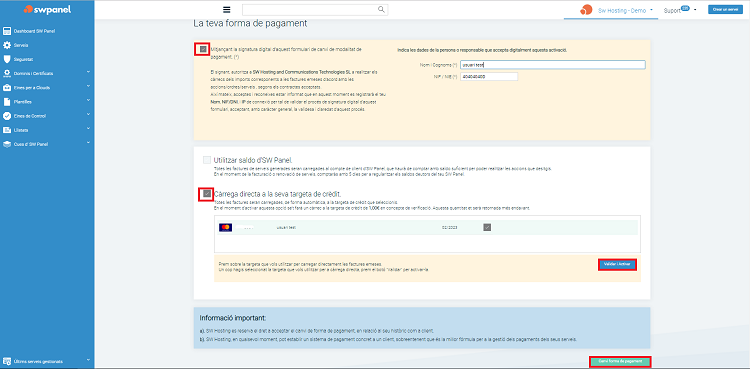
Task: Click the 'Informació important:' heading
Action: coord(232,318)
